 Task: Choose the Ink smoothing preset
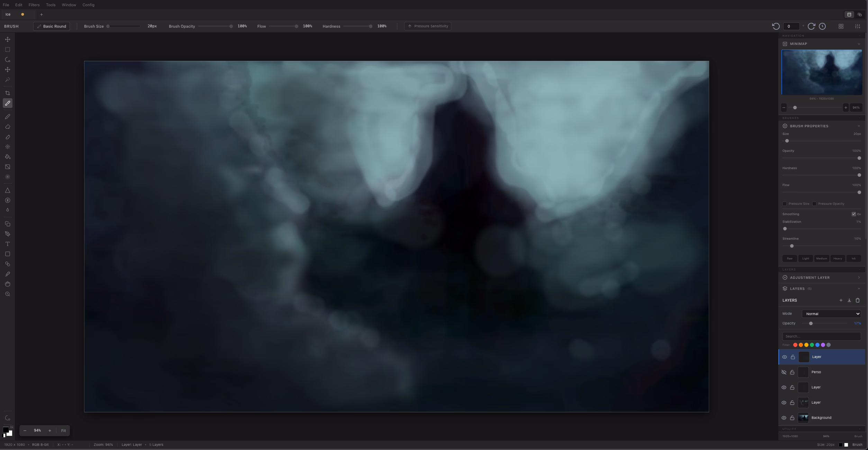(x=853, y=258)
